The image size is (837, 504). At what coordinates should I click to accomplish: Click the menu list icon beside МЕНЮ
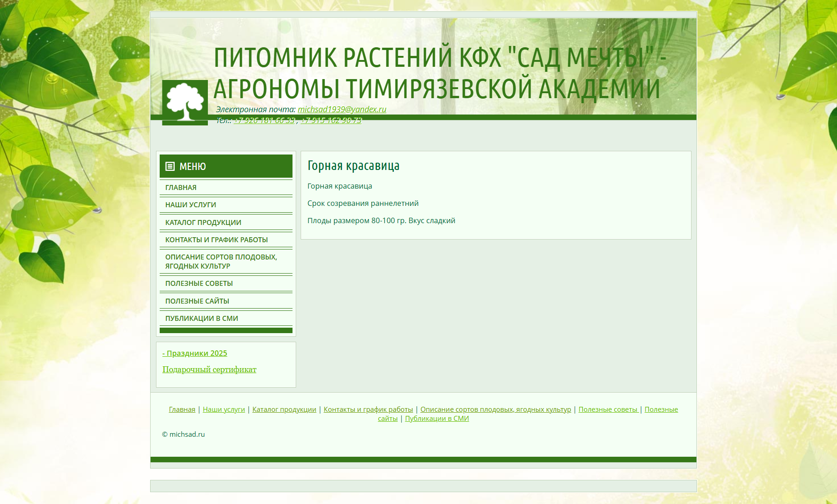(x=170, y=166)
